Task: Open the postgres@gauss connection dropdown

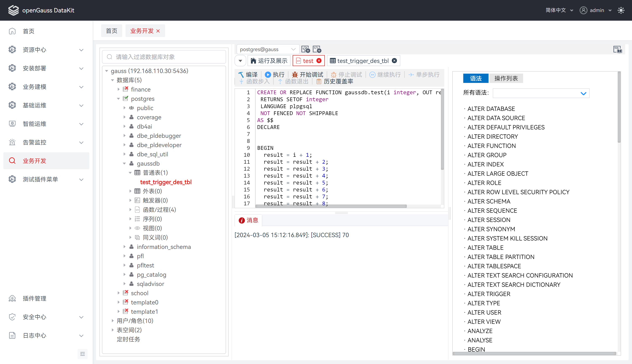Action: click(267, 49)
